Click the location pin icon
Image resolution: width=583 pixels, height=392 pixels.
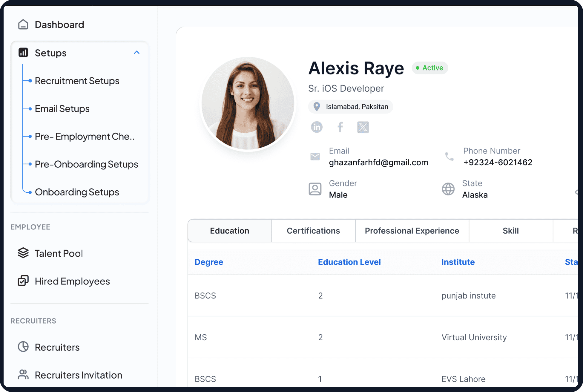coord(317,106)
